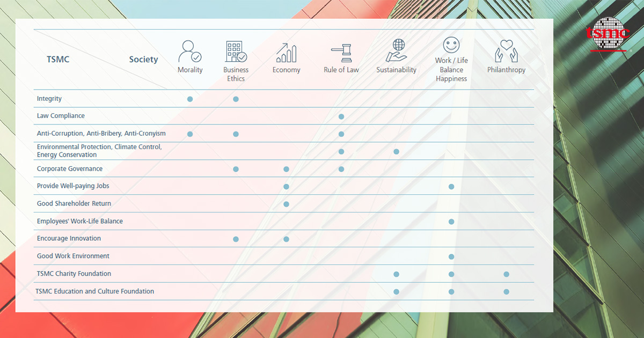
Task: Click Education and Culture Foundation dot under Philanthropy
Action: pos(506,292)
